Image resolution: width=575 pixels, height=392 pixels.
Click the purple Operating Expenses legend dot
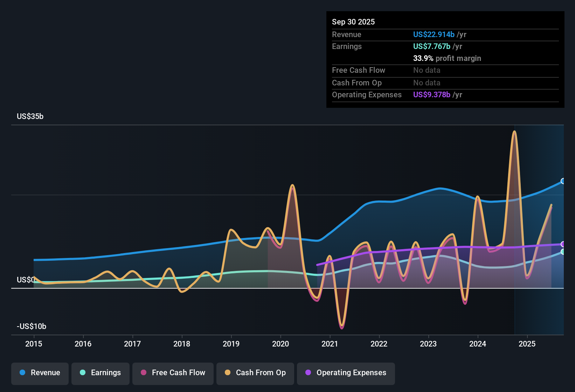309,373
